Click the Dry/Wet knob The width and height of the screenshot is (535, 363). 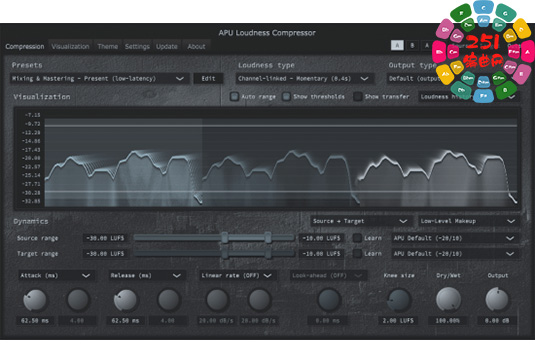(448, 299)
